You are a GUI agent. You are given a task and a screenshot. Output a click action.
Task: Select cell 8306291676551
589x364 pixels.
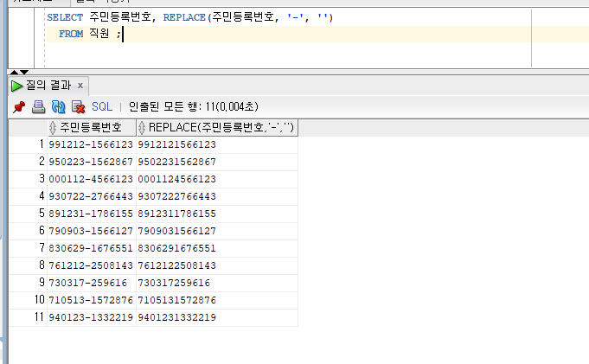coord(217,248)
